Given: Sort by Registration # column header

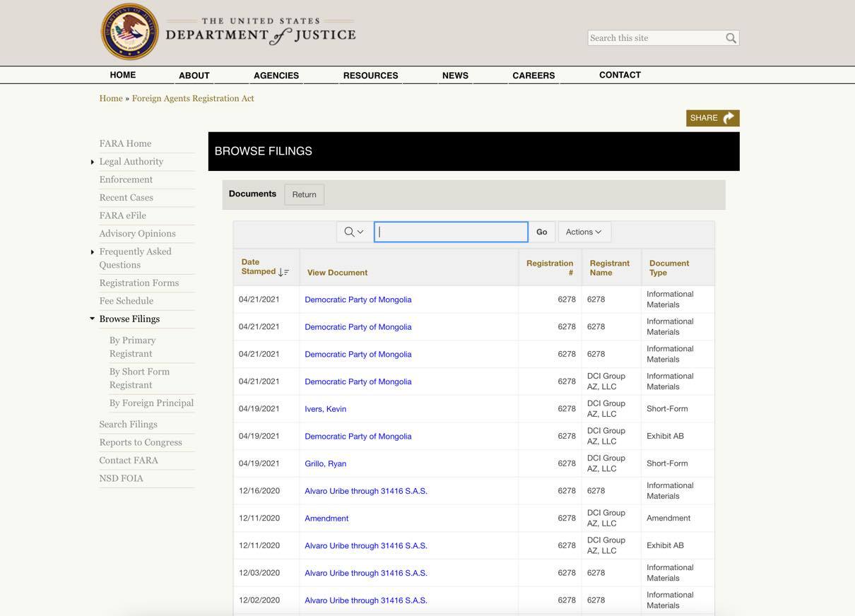Looking at the screenshot, I should (550, 268).
